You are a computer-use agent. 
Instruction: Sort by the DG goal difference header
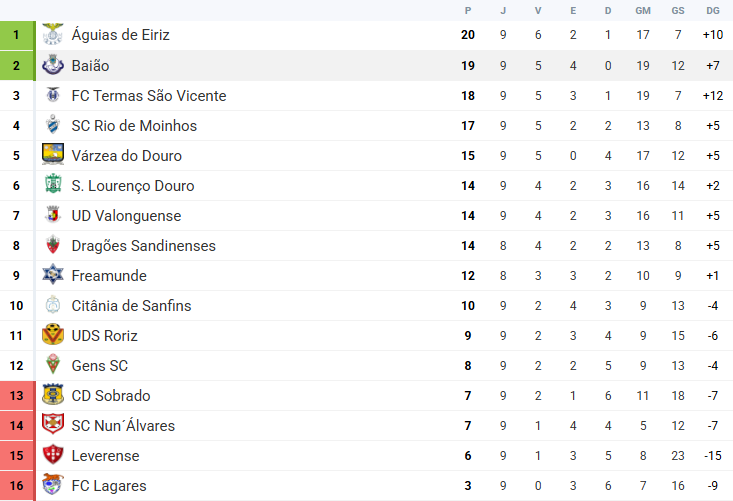click(x=712, y=10)
